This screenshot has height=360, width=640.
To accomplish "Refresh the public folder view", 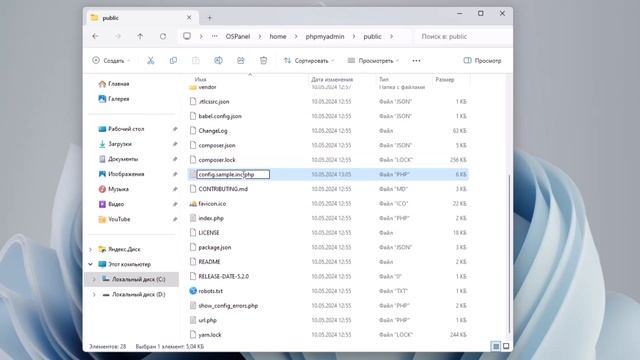I will (163, 36).
